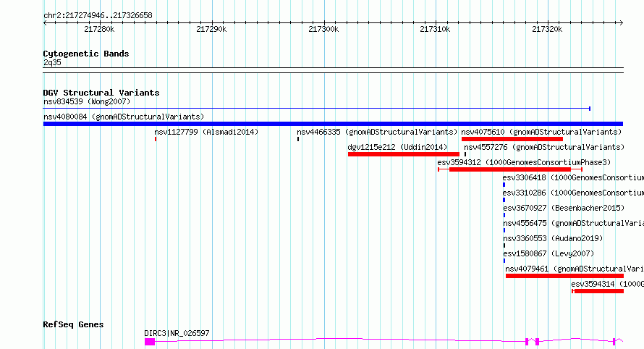Image resolution: width=644 pixels, height=349 pixels.
Task: Click the 217280k ruler tick label
Action: coord(99,29)
